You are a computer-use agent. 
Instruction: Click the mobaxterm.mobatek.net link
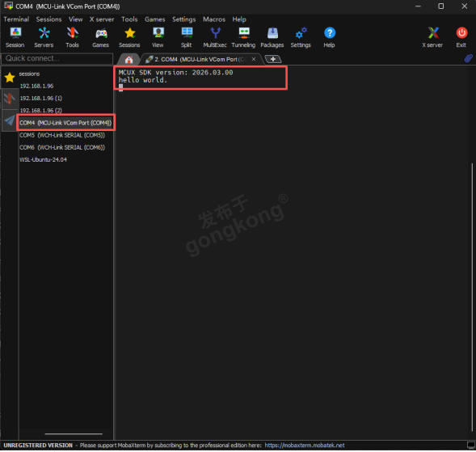[x=305, y=445]
